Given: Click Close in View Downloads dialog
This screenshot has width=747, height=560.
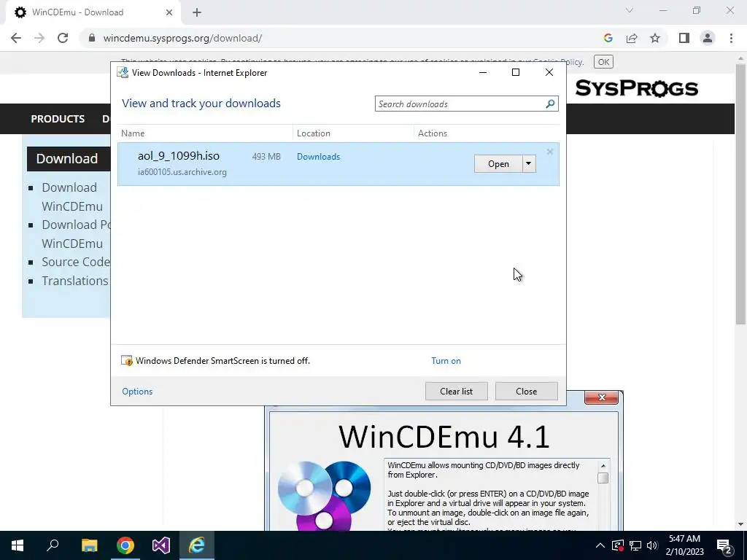Looking at the screenshot, I should [527, 392].
